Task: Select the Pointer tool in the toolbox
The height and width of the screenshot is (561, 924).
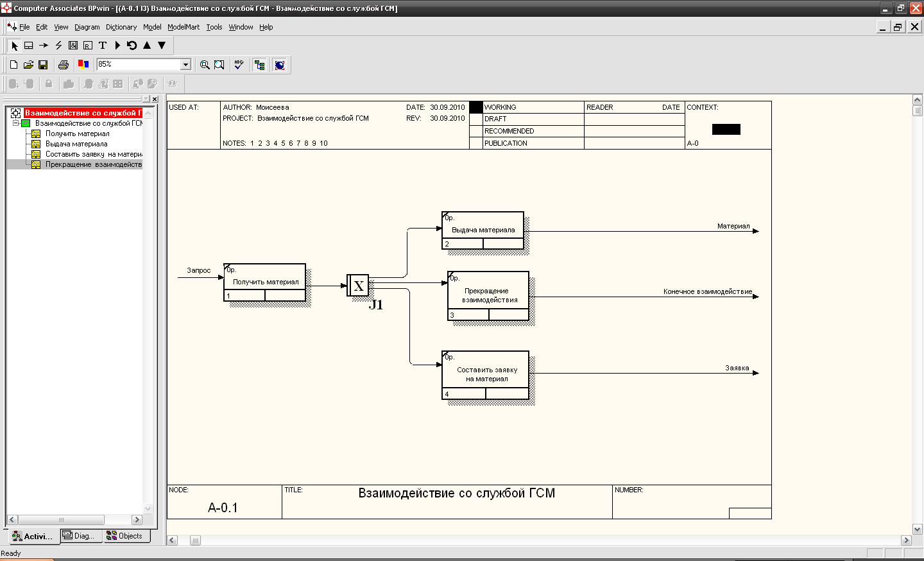Action: coord(15,46)
